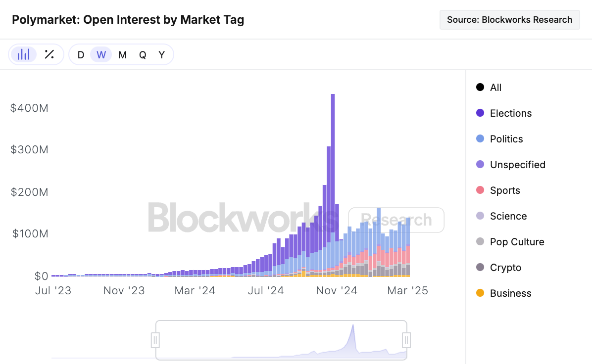Click the Jul '23 x-axis label
The height and width of the screenshot is (364, 592).
pyautogui.click(x=53, y=290)
